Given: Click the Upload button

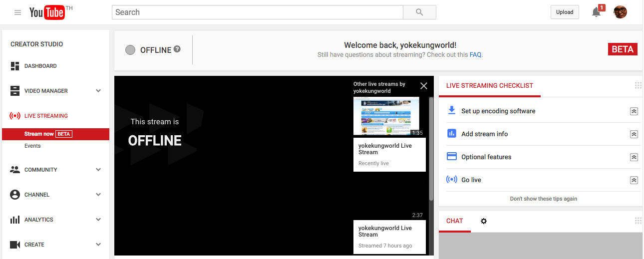Looking at the screenshot, I should pyautogui.click(x=565, y=12).
